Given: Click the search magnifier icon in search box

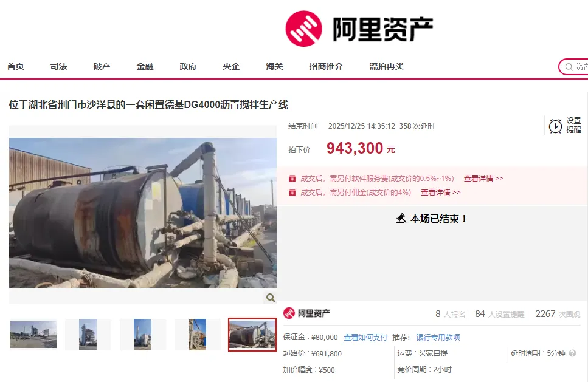Looking at the screenshot, I should (569, 67).
